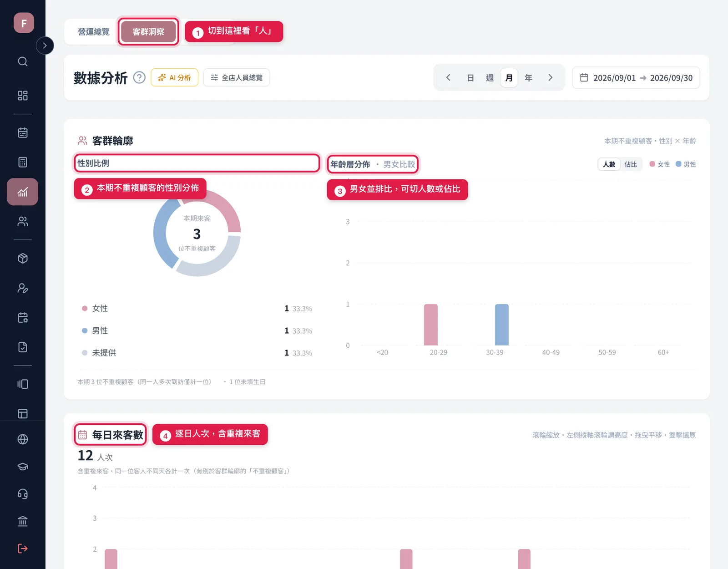Open the graduation cap icon in sidebar
This screenshot has width=728, height=569.
(23, 467)
